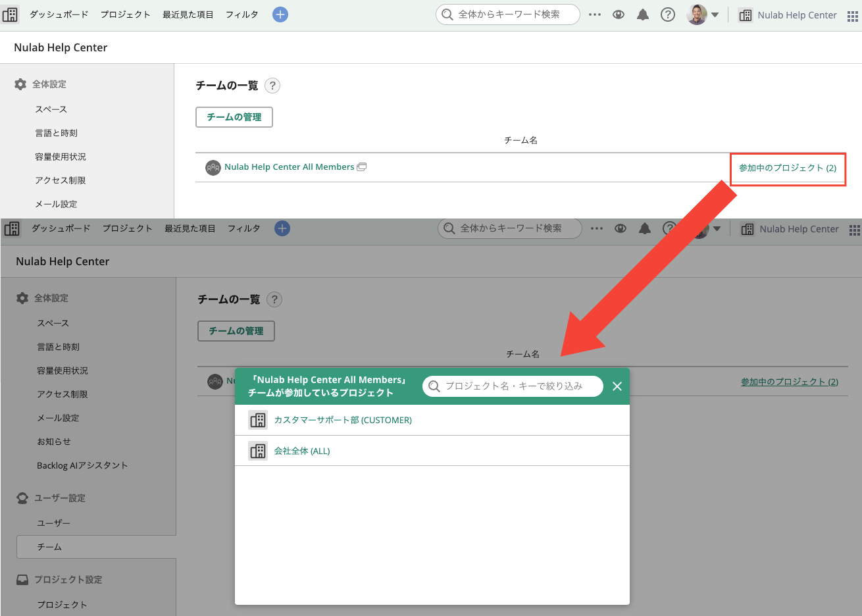The height and width of the screenshot is (616, 862).
Task: Select スペース in the lower sidebar
Action: pos(53,323)
